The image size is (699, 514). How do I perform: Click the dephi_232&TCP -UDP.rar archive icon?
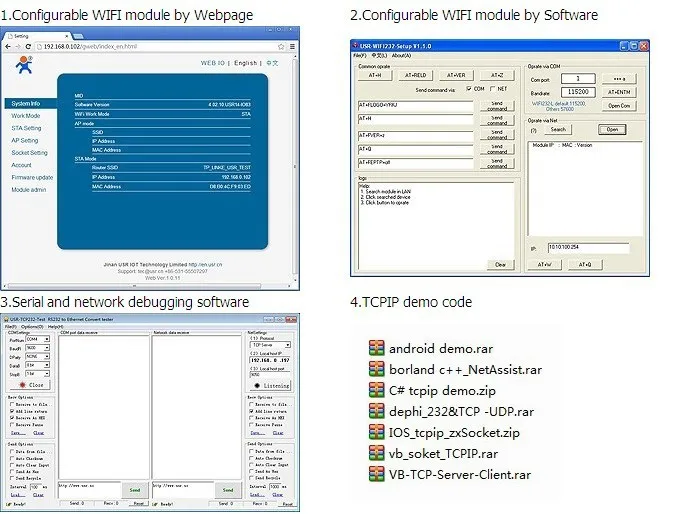(376, 411)
